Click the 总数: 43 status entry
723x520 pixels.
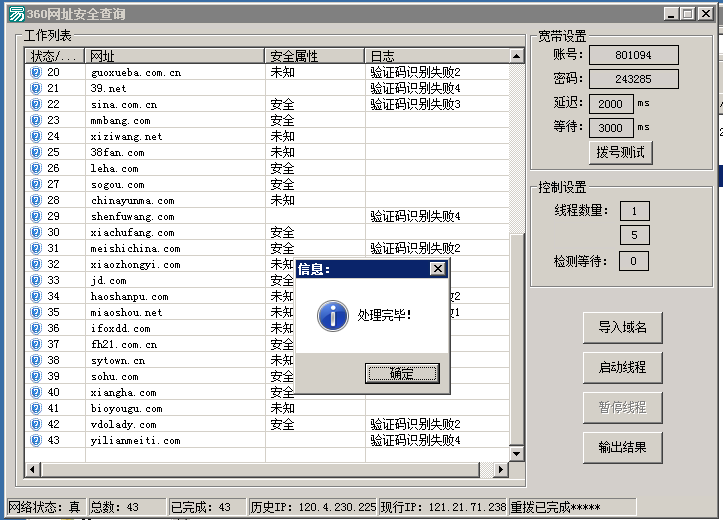pyautogui.click(x=127, y=508)
